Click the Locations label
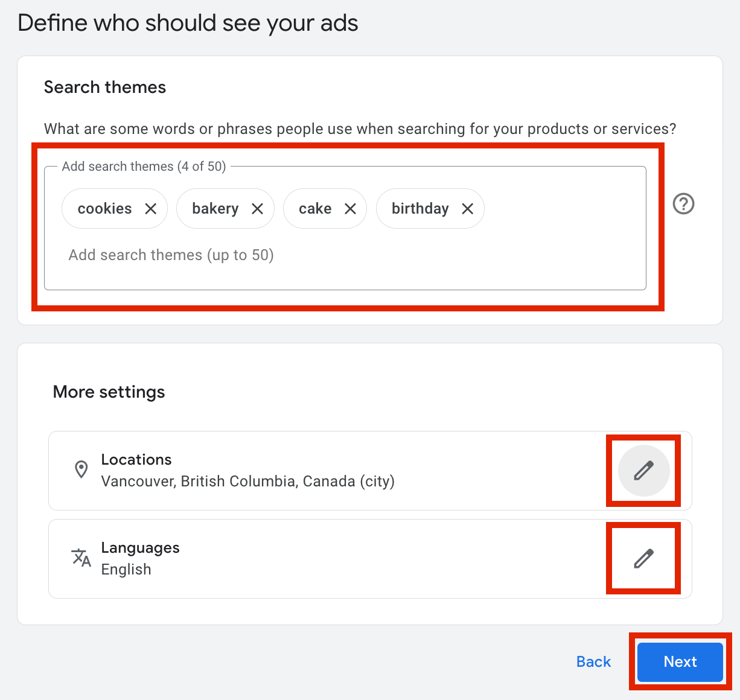This screenshot has width=740, height=700. [x=136, y=460]
